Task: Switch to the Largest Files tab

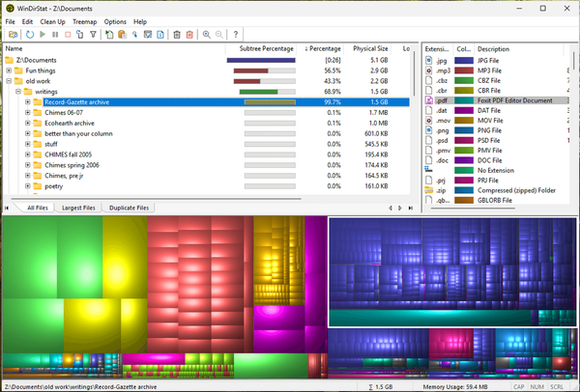Action: (78, 208)
